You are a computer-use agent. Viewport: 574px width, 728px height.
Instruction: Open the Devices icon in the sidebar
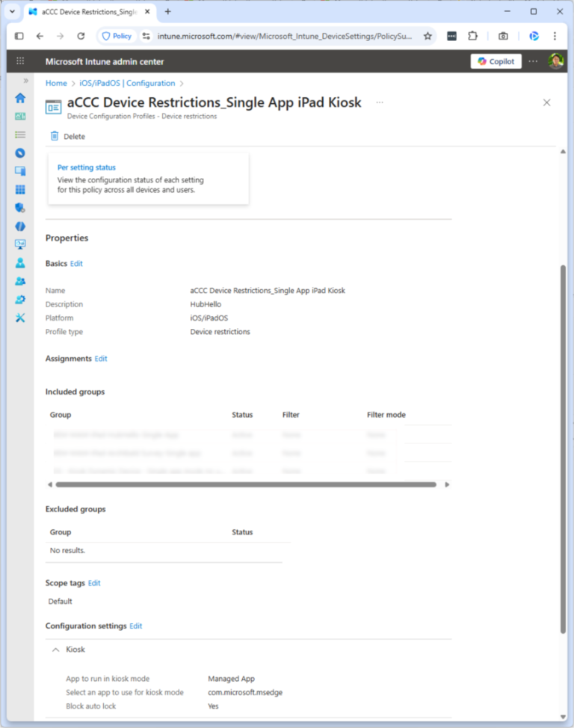click(20, 171)
